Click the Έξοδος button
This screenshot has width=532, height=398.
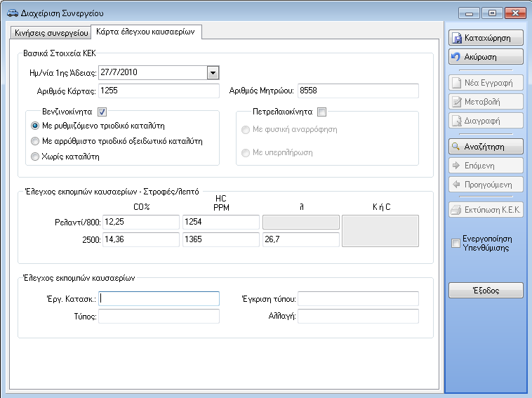[486, 291]
